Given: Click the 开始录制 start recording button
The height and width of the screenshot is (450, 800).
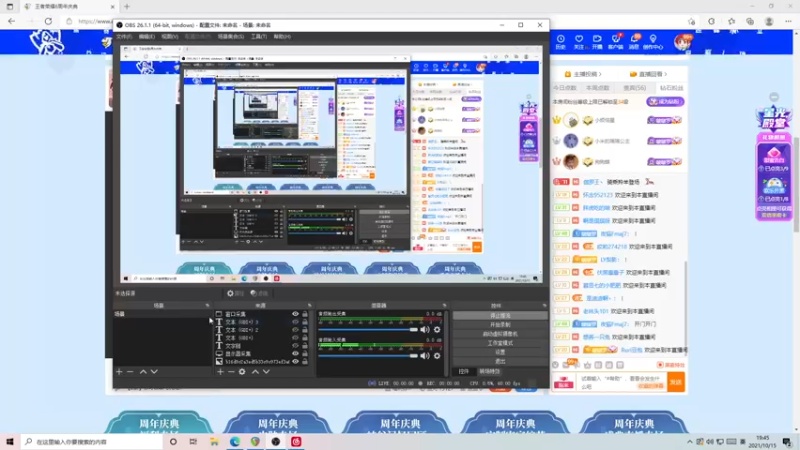Looking at the screenshot, I should tap(500, 325).
